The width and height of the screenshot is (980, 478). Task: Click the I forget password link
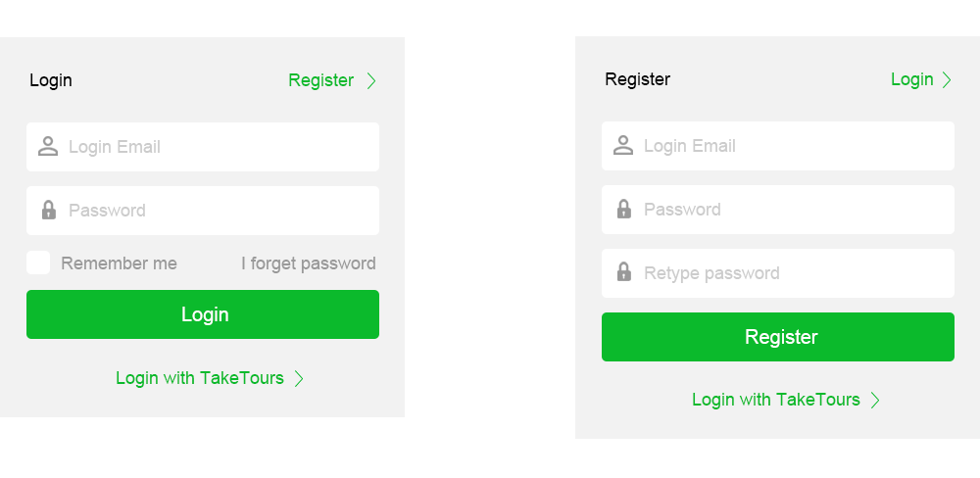pyautogui.click(x=309, y=263)
